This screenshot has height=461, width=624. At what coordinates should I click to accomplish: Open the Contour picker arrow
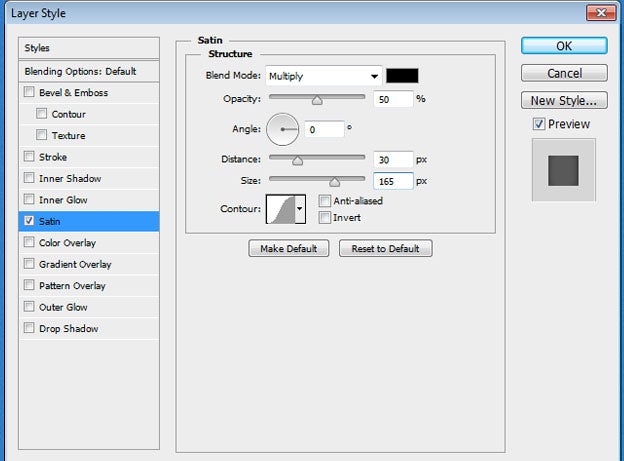click(x=300, y=209)
